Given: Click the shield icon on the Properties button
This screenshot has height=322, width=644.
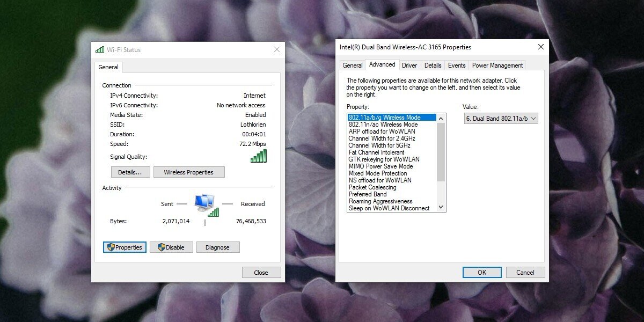Looking at the screenshot, I should coord(111,247).
